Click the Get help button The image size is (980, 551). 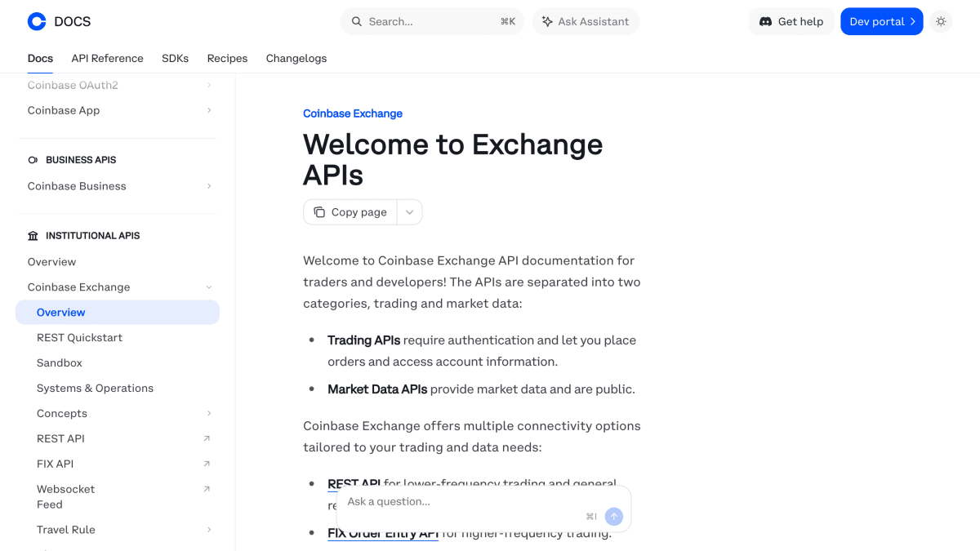point(791,21)
